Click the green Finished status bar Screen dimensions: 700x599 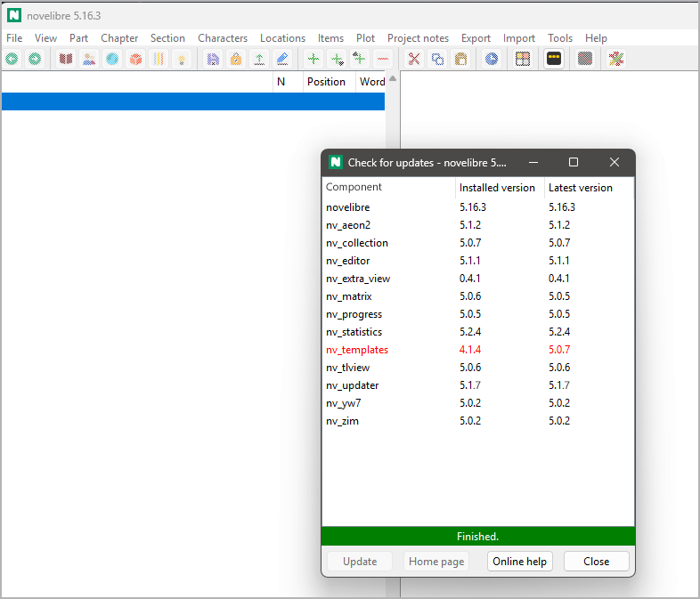point(477,537)
